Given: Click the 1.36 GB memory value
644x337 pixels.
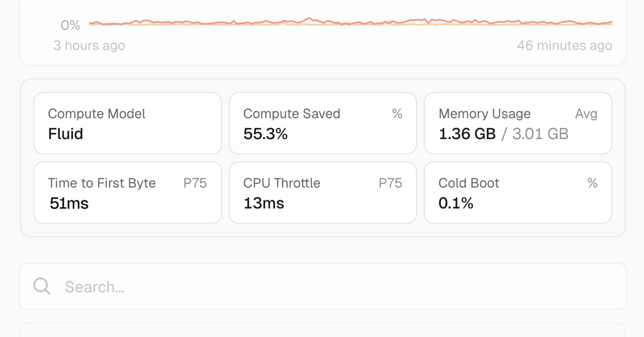Looking at the screenshot, I should coord(467,134).
